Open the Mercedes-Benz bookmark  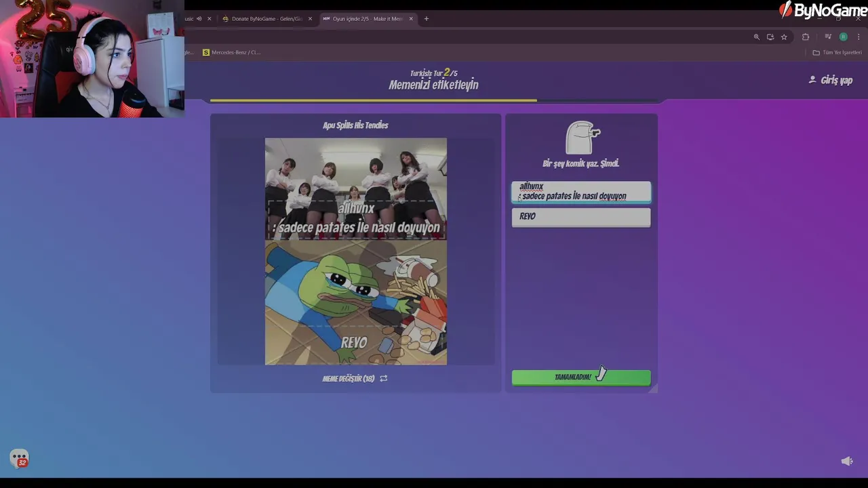pyautogui.click(x=231, y=52)
